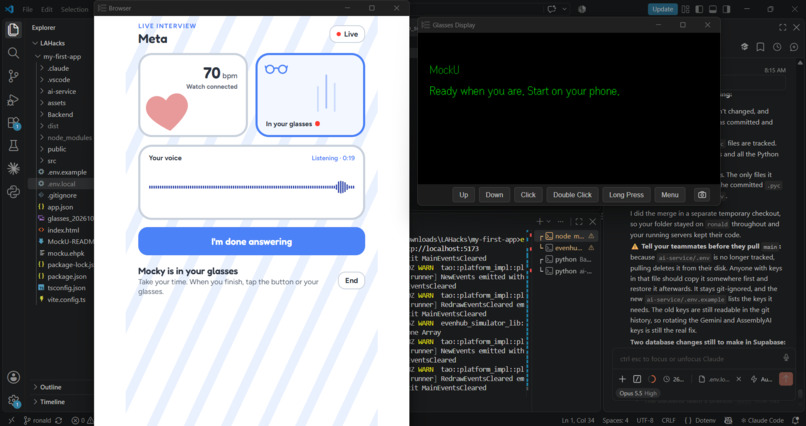Click the Click button in Glasses Display
This screenshot has width=806, height=426.
(528, 195)
